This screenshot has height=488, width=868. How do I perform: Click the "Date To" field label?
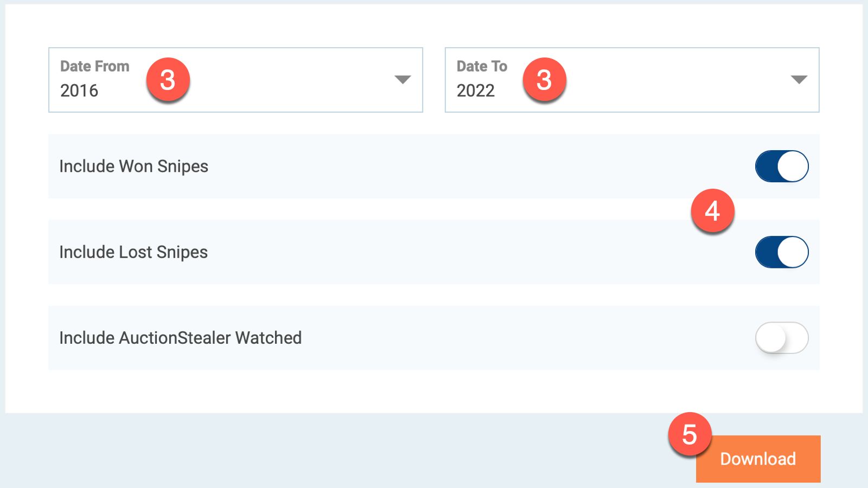482,66
